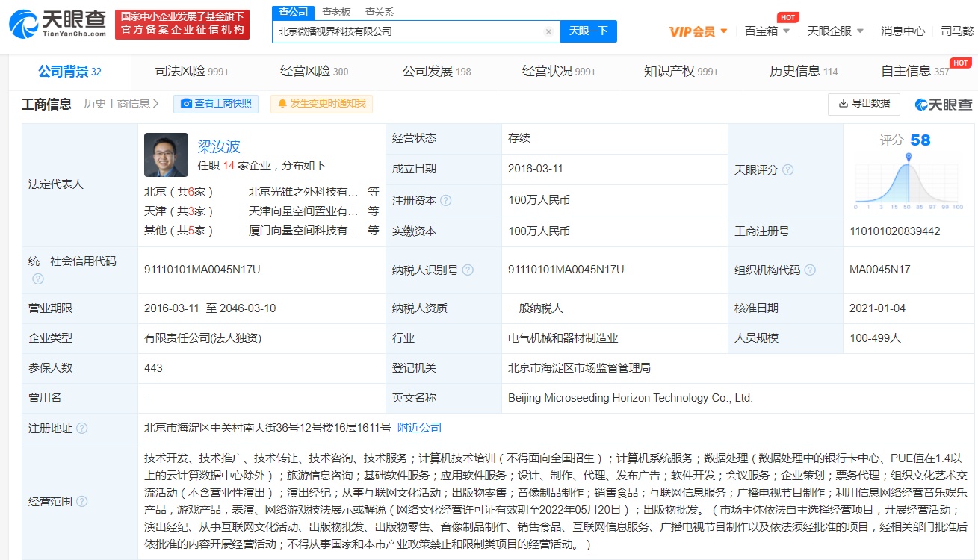Click the 查看工商快照 button
Image resolution: width=978 pixels, height=560 pixels.
coord(216,104)
